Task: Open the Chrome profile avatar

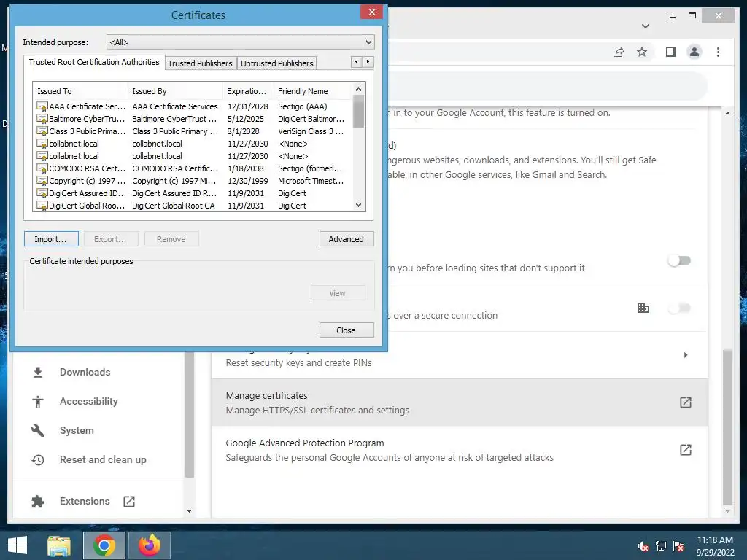Action: pos(694,52)
